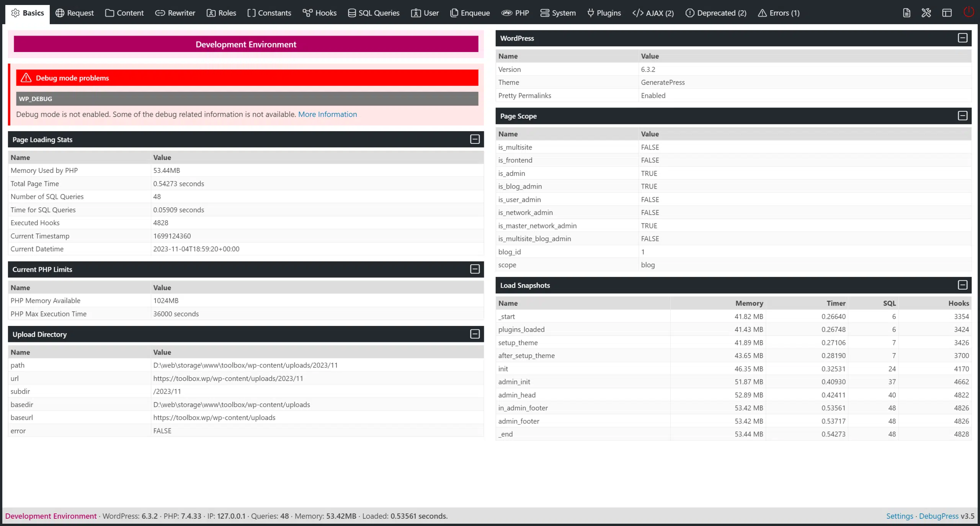
Task: Click the document icon in top-right toolbar
Action: (906, 13)
